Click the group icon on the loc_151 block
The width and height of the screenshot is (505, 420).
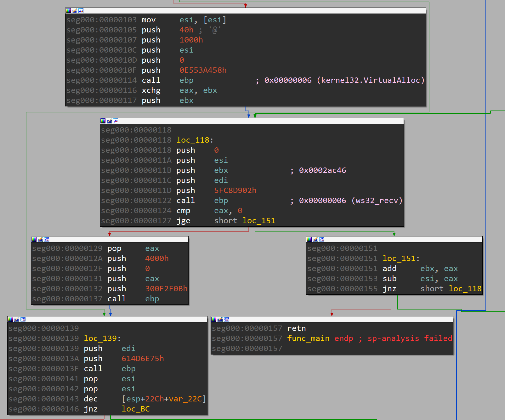[x=322, y=239]
